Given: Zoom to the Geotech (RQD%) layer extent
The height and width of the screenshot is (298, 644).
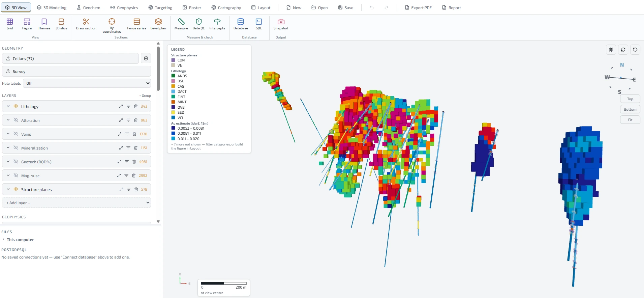Looking at the screenshot, I should [x=119, y=162].
